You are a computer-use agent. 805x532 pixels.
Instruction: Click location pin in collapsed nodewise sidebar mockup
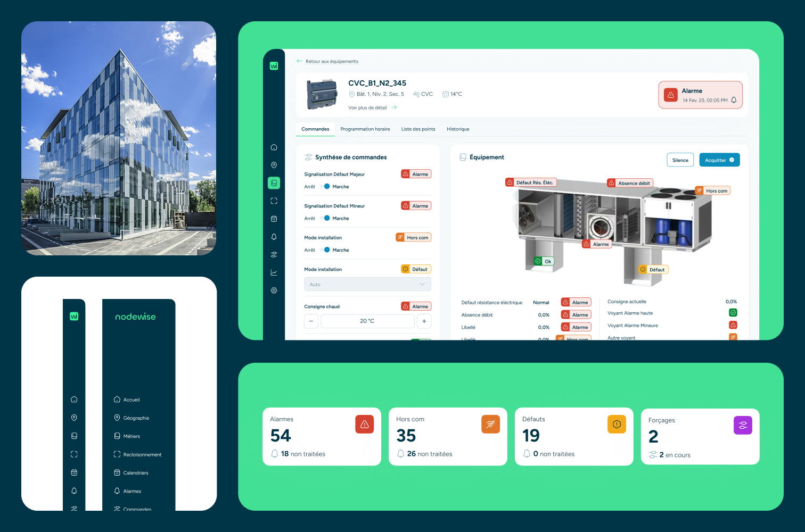click(74, 418)
